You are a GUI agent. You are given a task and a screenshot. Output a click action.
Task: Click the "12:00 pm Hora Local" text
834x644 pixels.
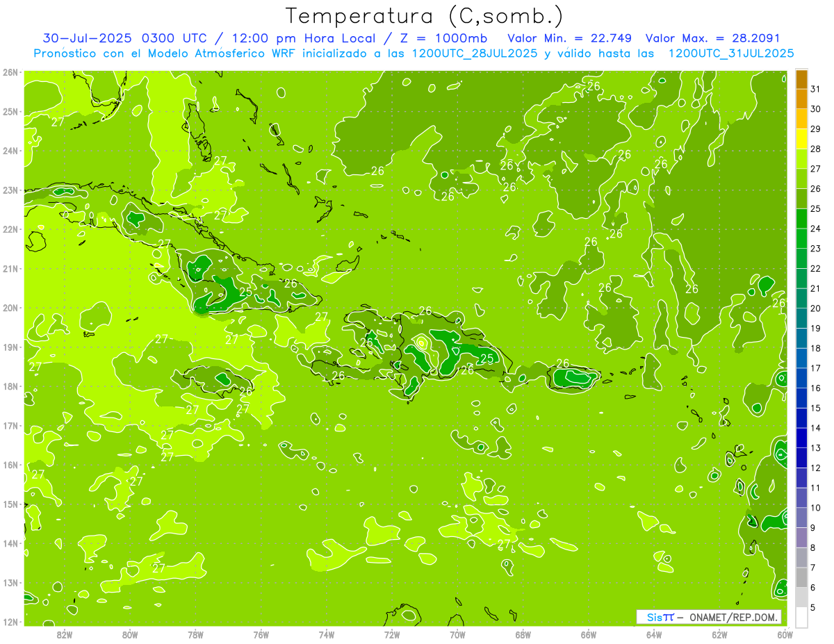coord(303,38)
